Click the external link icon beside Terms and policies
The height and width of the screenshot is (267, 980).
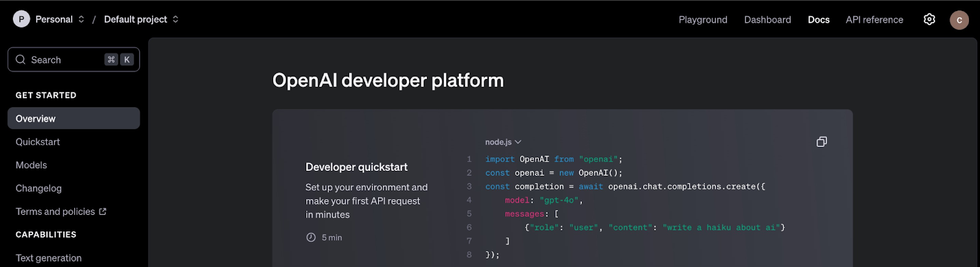(103, 211)
